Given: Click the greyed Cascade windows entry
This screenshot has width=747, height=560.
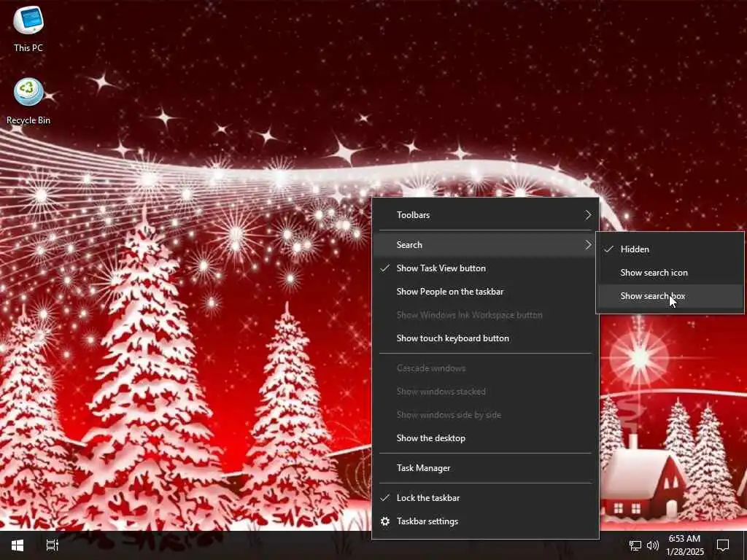Looking at the screenshot, I should click(485, 368).
